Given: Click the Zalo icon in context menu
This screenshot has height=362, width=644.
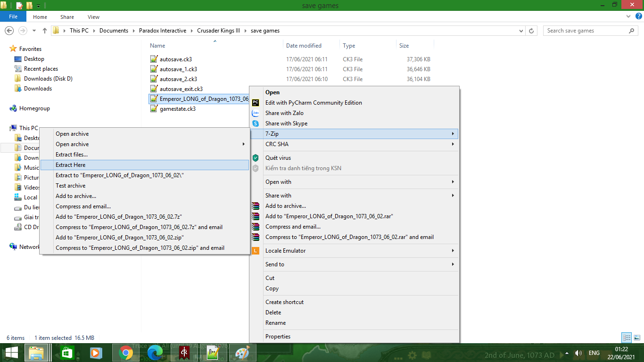Looking at the screenshot, I should (x=256, y=113).
